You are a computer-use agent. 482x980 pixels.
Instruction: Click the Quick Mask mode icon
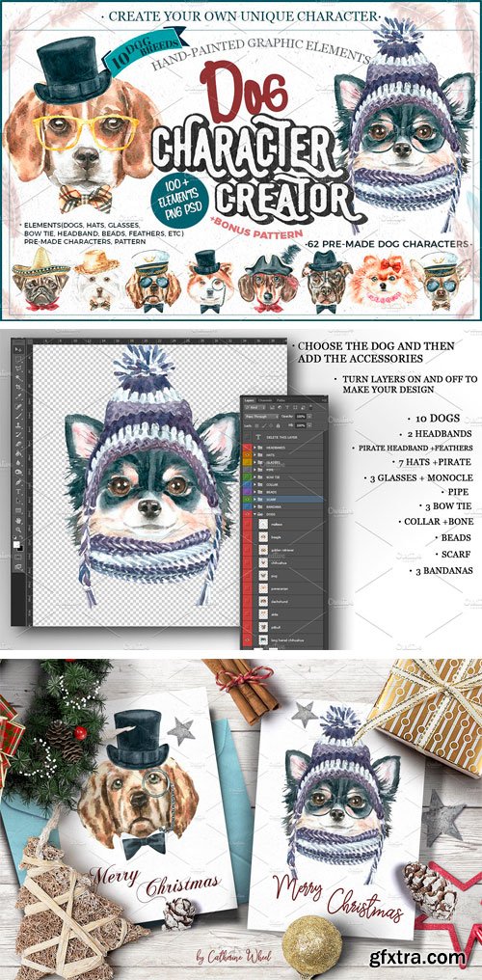coord(18,557)
